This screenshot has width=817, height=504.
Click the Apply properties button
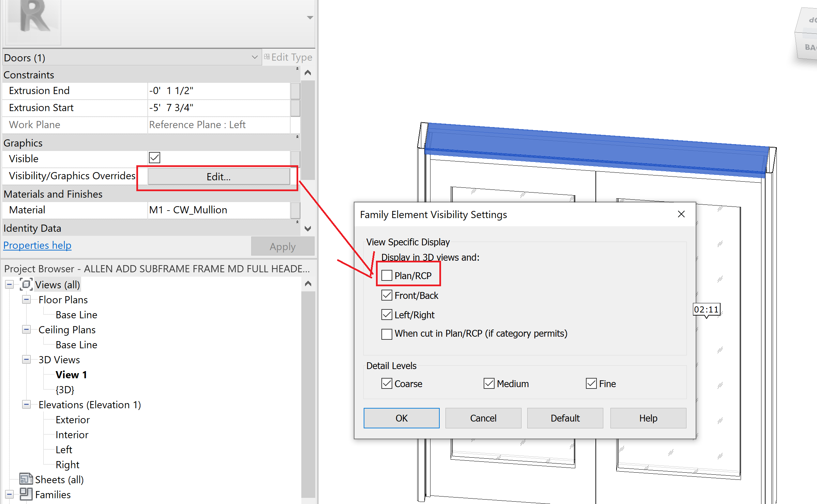click(x=283, y=246)
